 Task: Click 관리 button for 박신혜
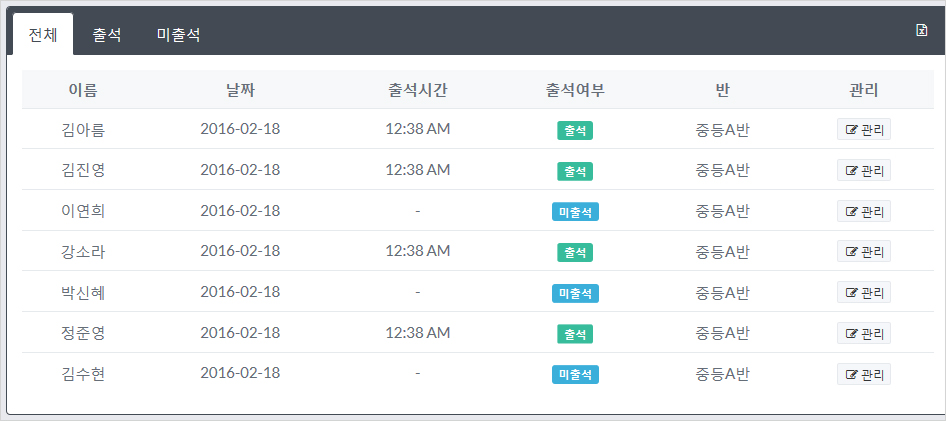864,293
